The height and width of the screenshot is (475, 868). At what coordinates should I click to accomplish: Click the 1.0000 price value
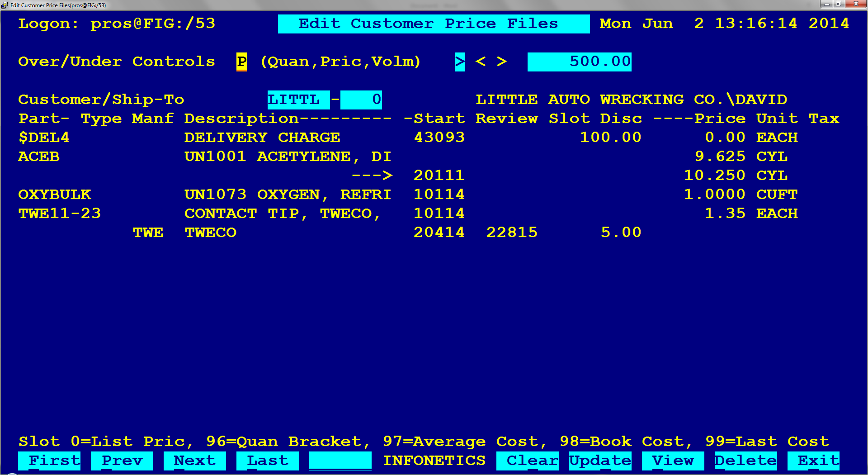715,195
